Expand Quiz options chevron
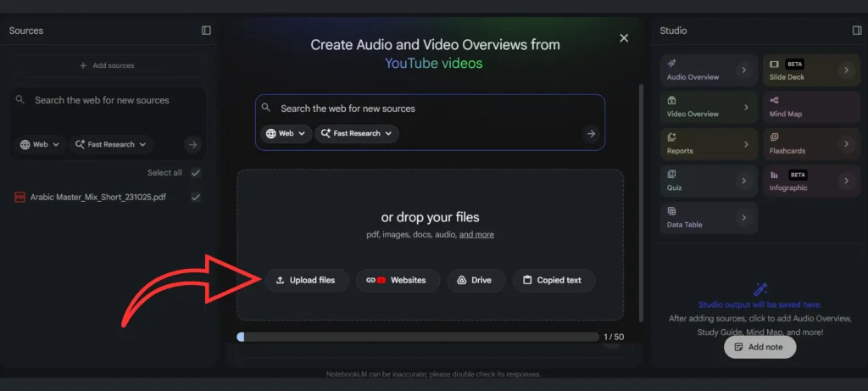 click(744, 182)
